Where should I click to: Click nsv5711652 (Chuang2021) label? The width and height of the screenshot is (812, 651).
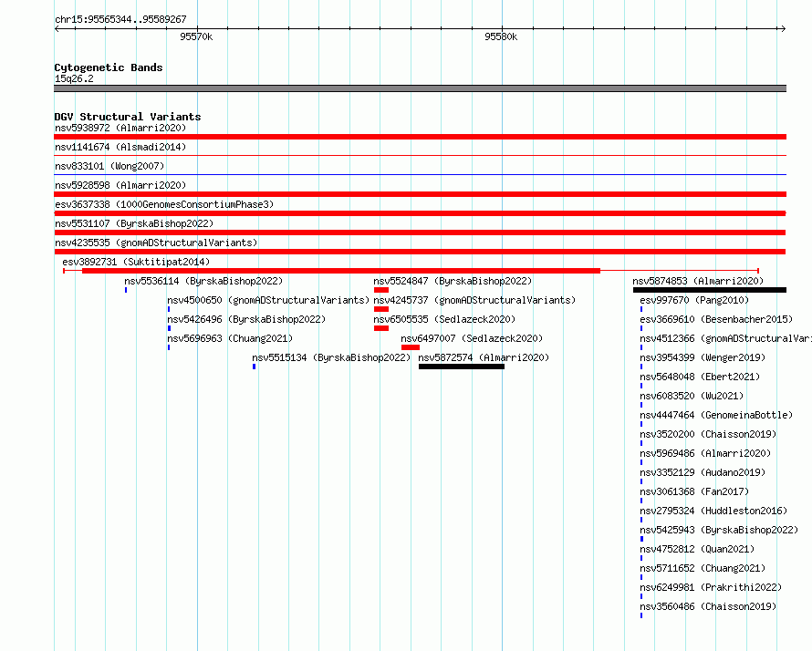pyautogui.click(x=703, y=568)
